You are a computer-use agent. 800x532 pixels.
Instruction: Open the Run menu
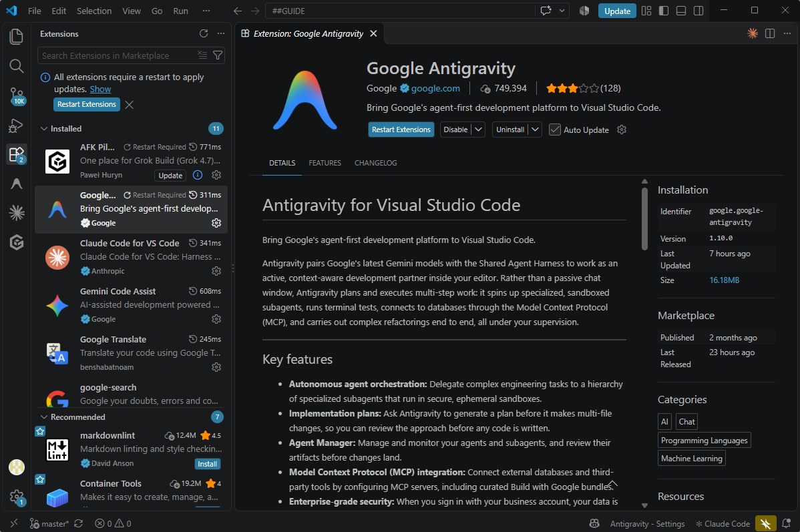click(180, 11)
